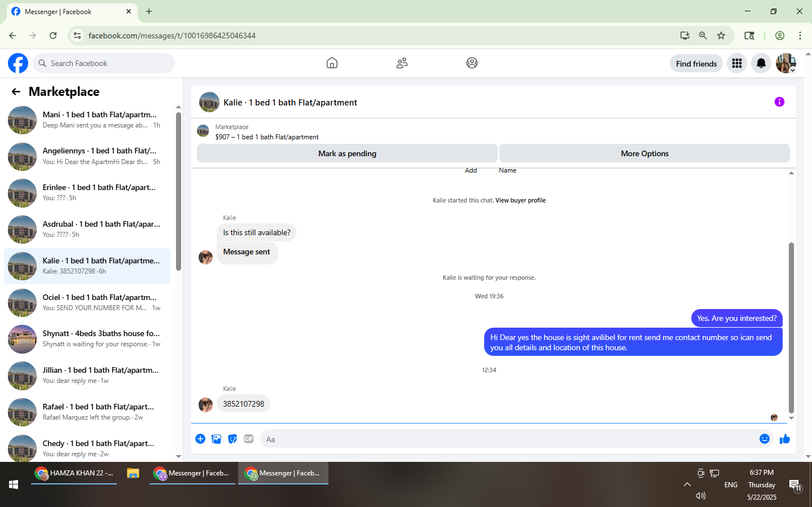
Task: Close the Messenger | Facebook tab
Action: point(129,11)
